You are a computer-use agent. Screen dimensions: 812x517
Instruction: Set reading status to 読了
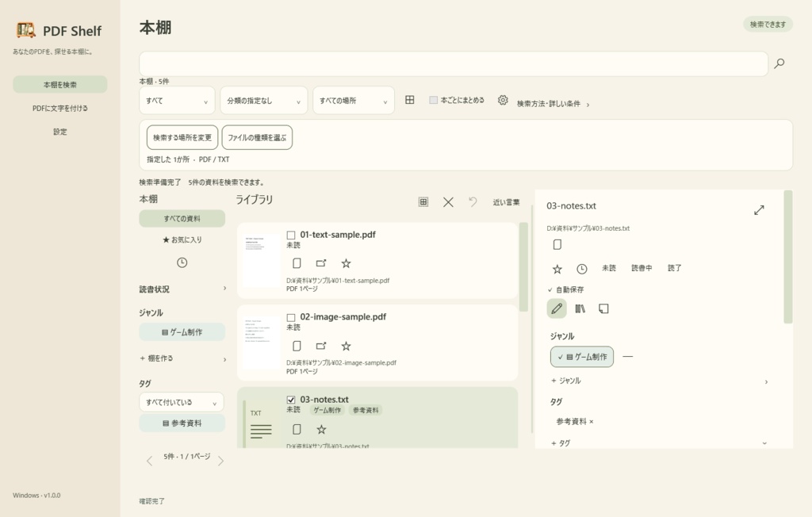(x=674, y=268)
